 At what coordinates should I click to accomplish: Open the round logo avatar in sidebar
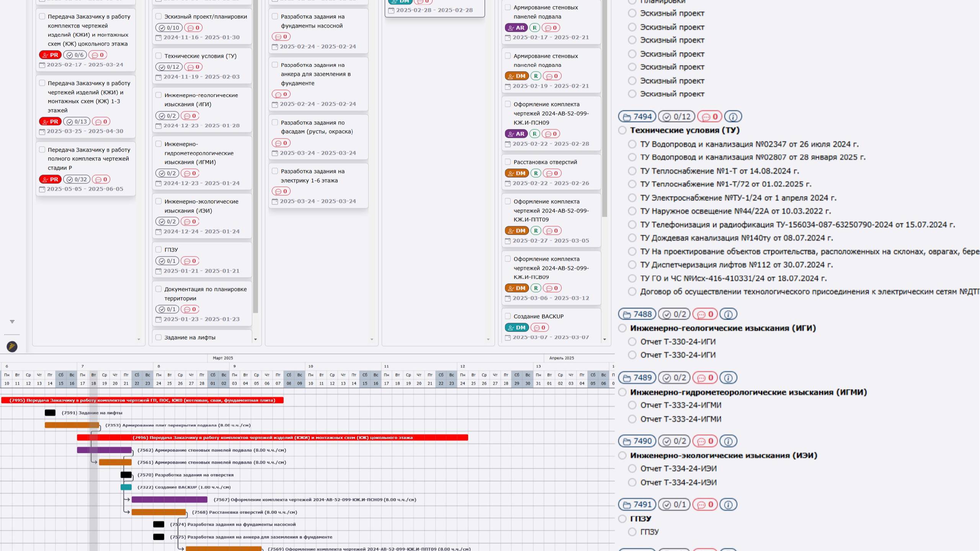click(12, 347)
